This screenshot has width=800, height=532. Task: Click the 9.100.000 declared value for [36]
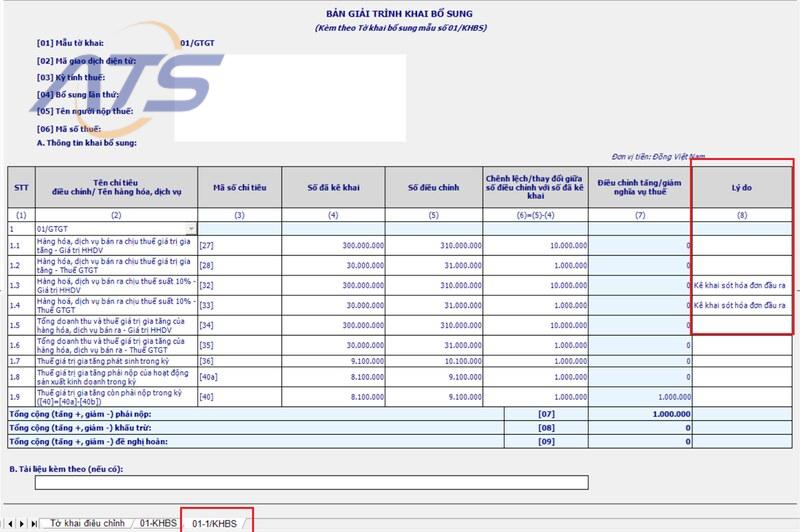[x=333, y=361]
